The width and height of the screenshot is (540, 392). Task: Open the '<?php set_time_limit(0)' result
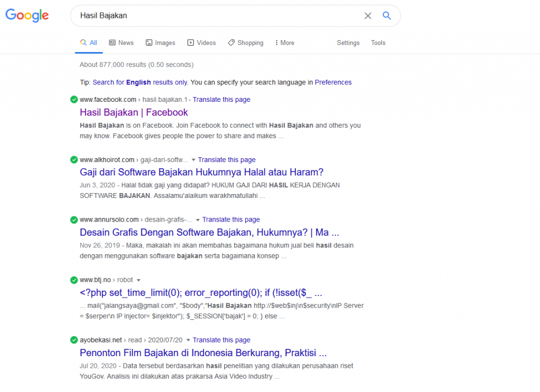[201, 293]
